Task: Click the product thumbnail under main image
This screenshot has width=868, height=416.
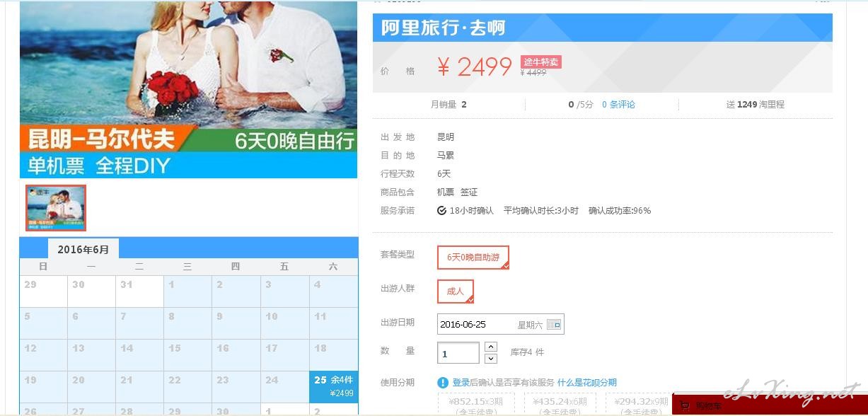Action: tap(56, 208)
